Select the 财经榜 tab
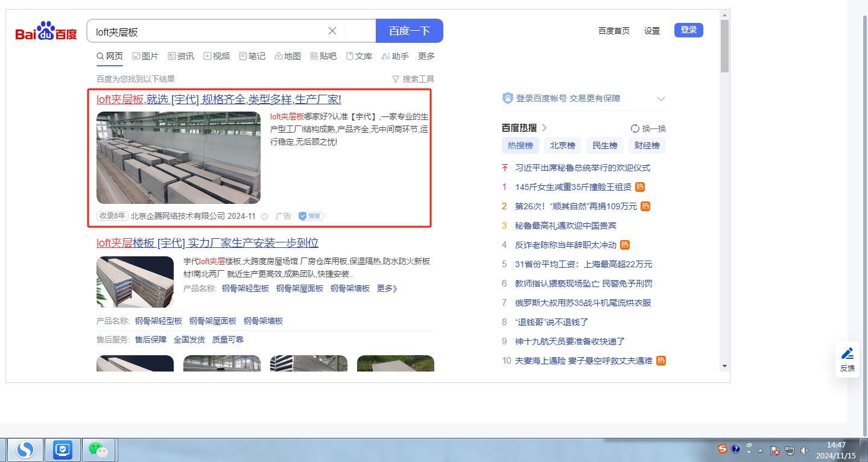 click(x=647, y=145)
